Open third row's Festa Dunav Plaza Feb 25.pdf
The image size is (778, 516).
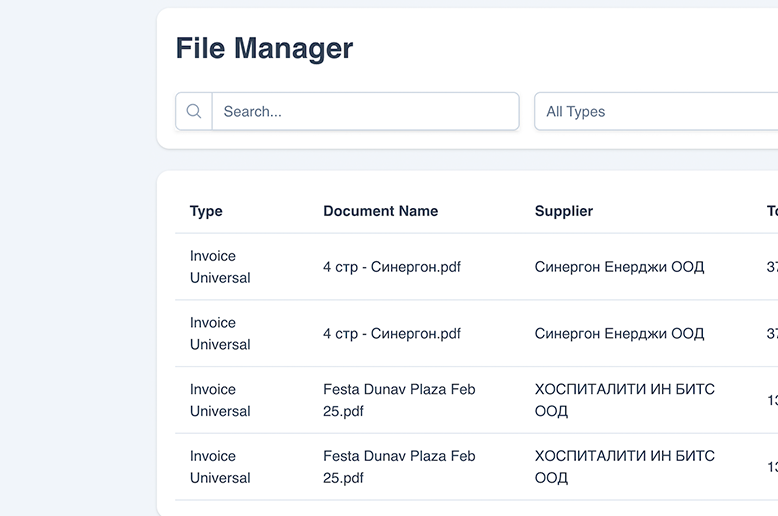click(399, 400)
